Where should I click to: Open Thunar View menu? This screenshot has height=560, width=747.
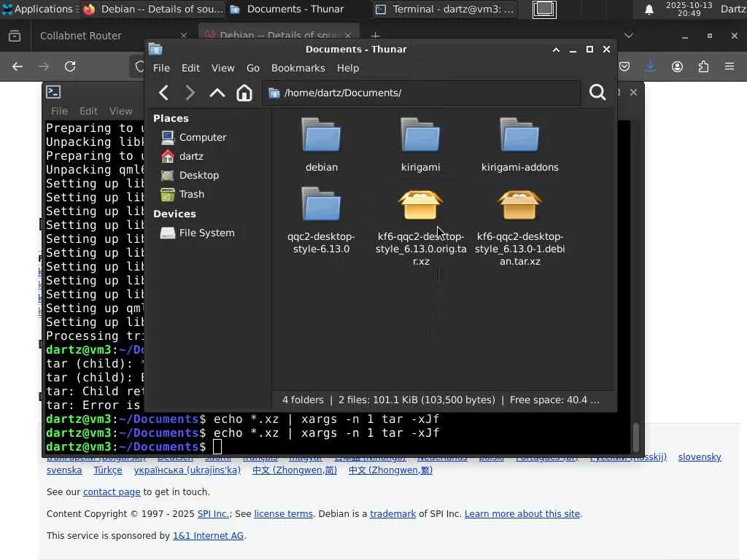pyautogui.click(x=223, y=68)
